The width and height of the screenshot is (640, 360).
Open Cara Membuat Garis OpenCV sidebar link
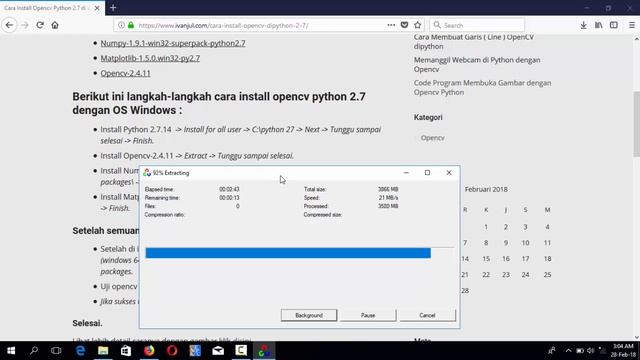click(473, 41)
